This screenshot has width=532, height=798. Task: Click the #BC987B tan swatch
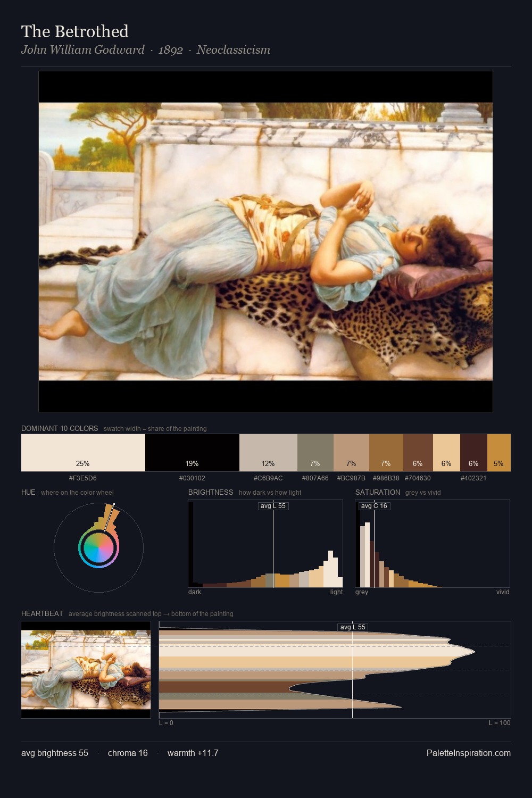(x=351, y=453)
